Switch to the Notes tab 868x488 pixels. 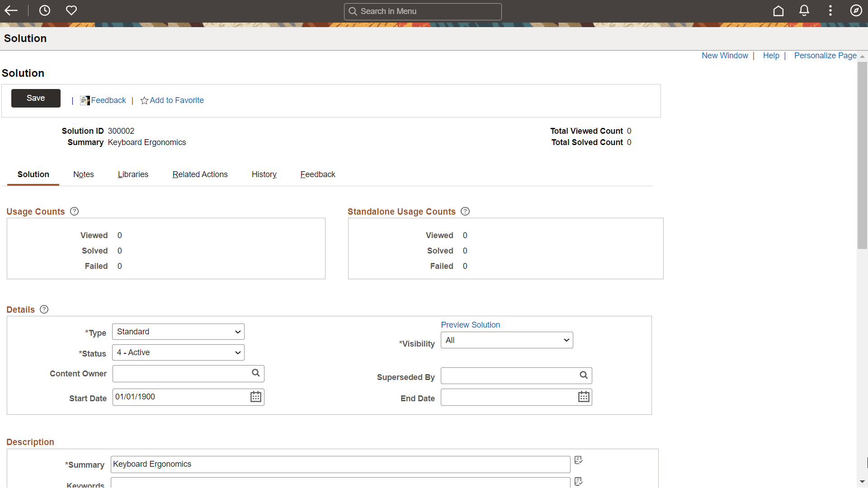click(x=83, y=174)
